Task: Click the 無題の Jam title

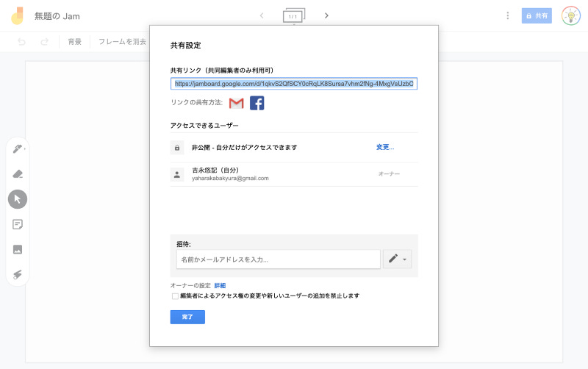Action: coord(57,16)
